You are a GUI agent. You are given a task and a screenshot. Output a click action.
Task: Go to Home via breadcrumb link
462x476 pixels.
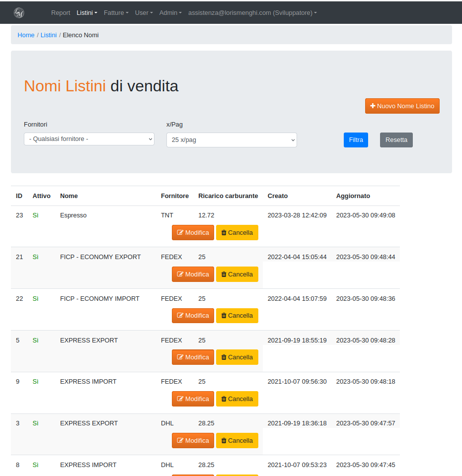[26, 35]
